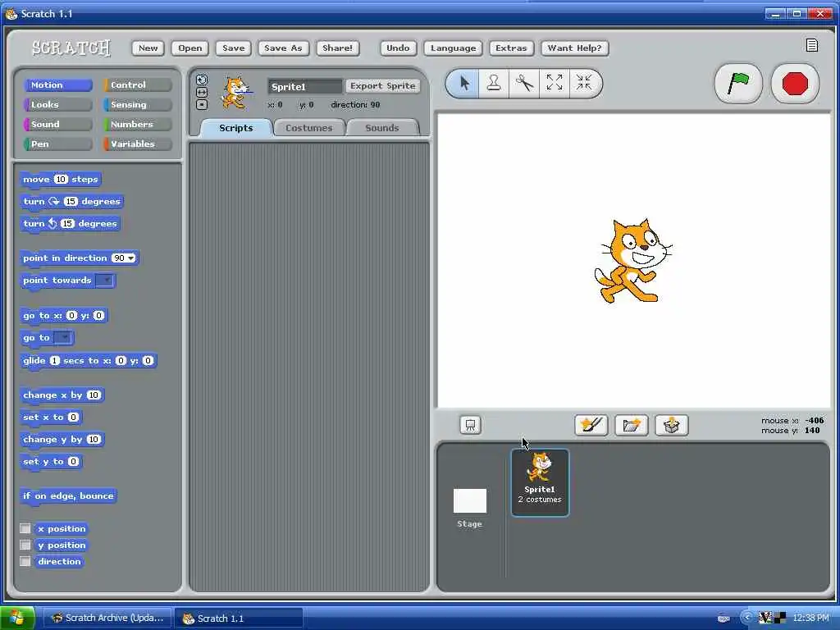This screenshot has width=840, height=630.
Task: Click the Open button
Action: (189, 48)
